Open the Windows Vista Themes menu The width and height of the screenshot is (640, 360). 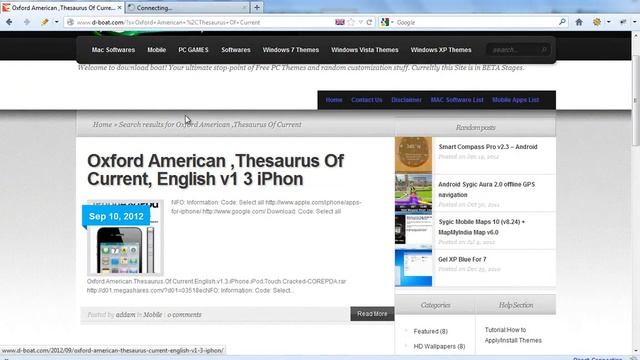coord(364,50)
